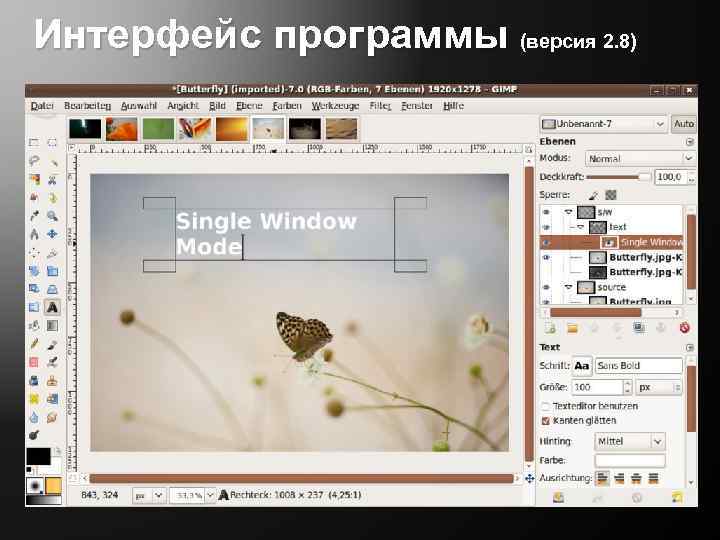Open the Farbe text color swatch

(x=630, y=460)
